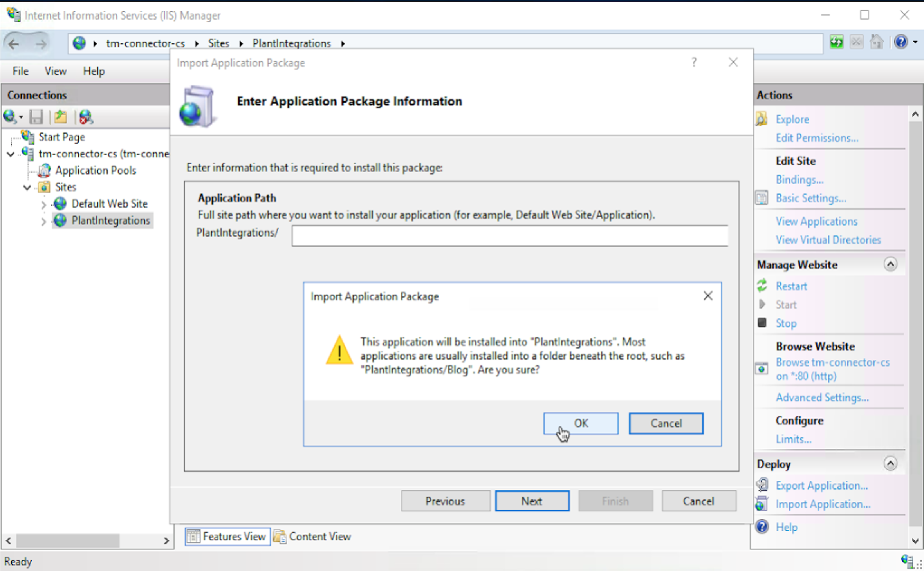Screen dimensions: 924x571
Task: Expand the Default Web Site tree node
Action: coord(43,204)
